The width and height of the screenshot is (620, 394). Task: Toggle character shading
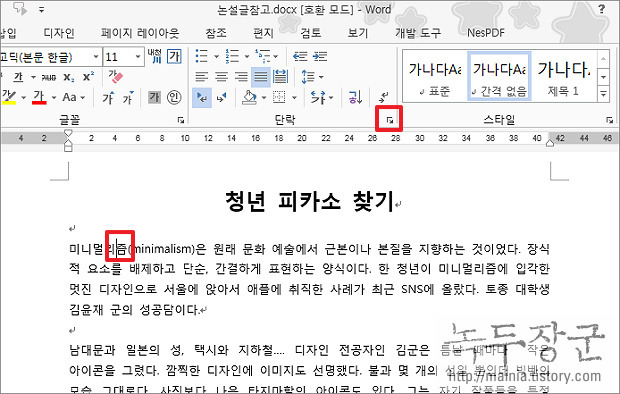click(x=154, y=97)
